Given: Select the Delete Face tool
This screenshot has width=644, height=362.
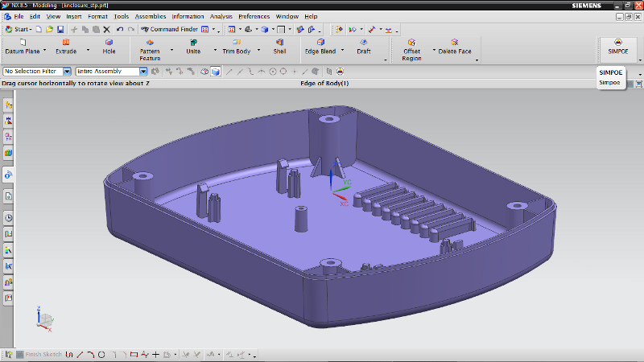Looking at the screenshot, I should pyautogui.click(x=455, y=47).
